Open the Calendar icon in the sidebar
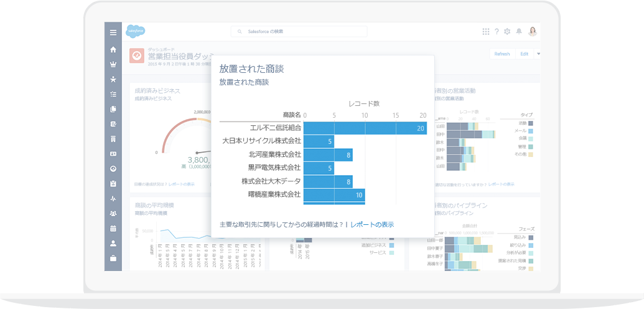The height and width of the screenshot is (309, 644). 113,229
